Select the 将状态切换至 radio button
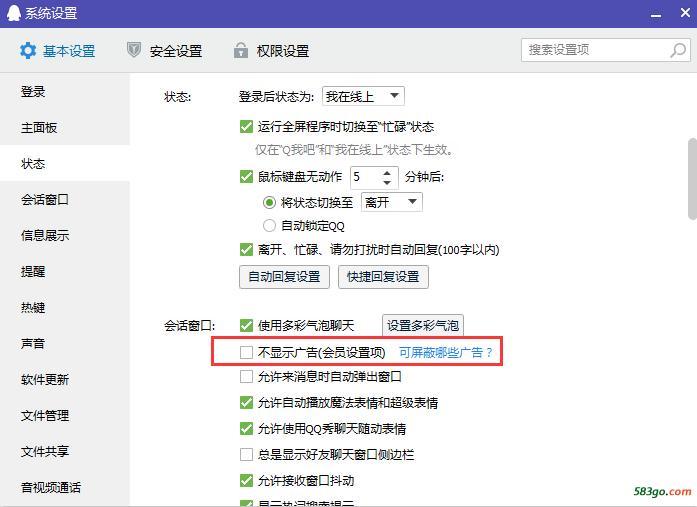 click(x=269, y=203)
